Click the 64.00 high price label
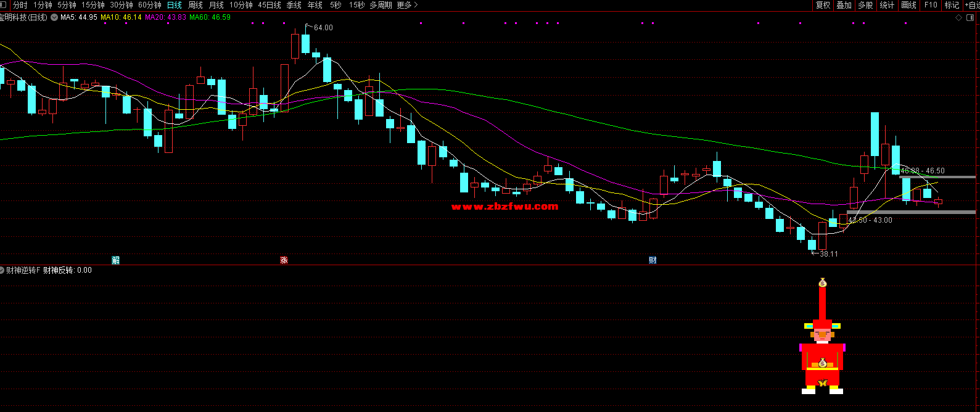This screenshot has width=980, height=412. 323,28
